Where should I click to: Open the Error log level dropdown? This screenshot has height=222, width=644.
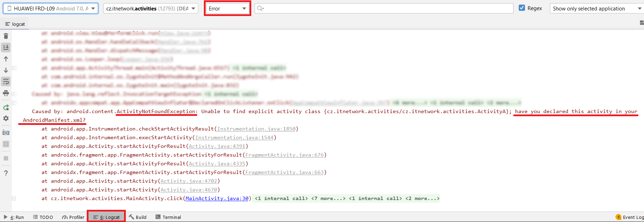coord(228,8)
